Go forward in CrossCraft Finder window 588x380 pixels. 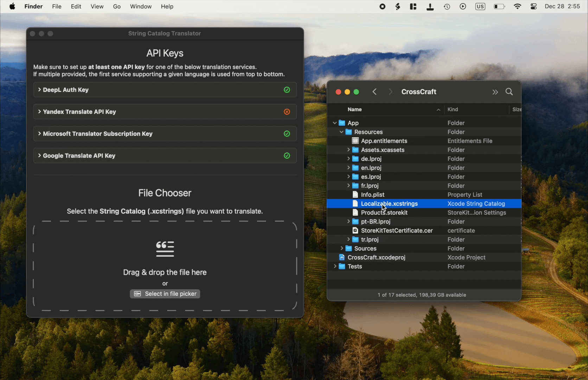coord(390,92)
